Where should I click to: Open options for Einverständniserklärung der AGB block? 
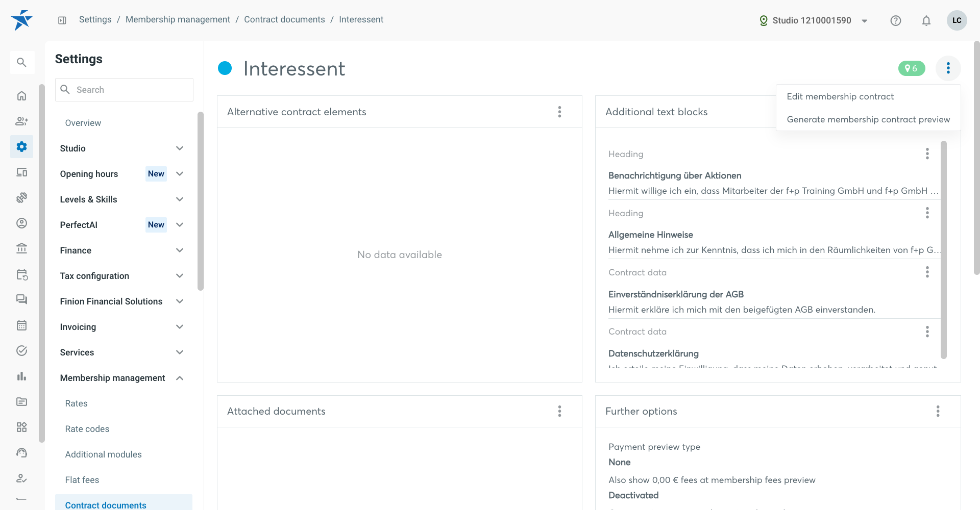pyautogui.click(x=927, y=272)
